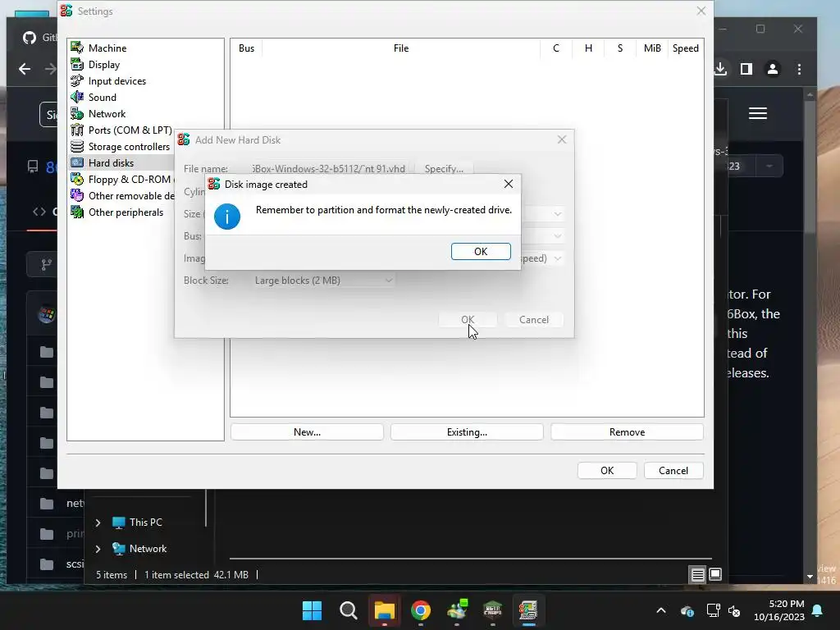840x630 pixels.
Task: Open Chrome from taskbar
Action: pos(421,610)
